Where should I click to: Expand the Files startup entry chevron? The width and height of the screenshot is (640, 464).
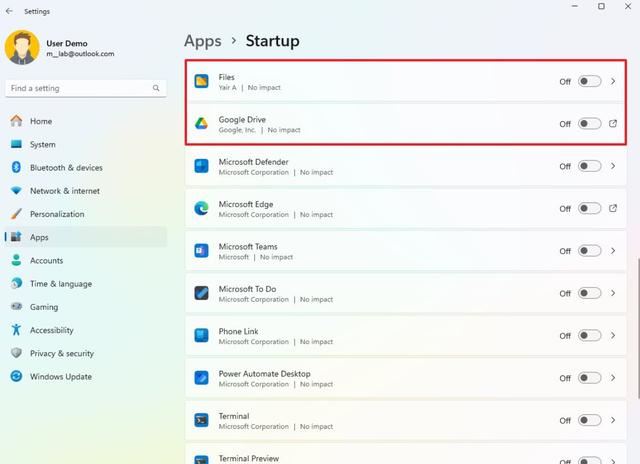613,82
